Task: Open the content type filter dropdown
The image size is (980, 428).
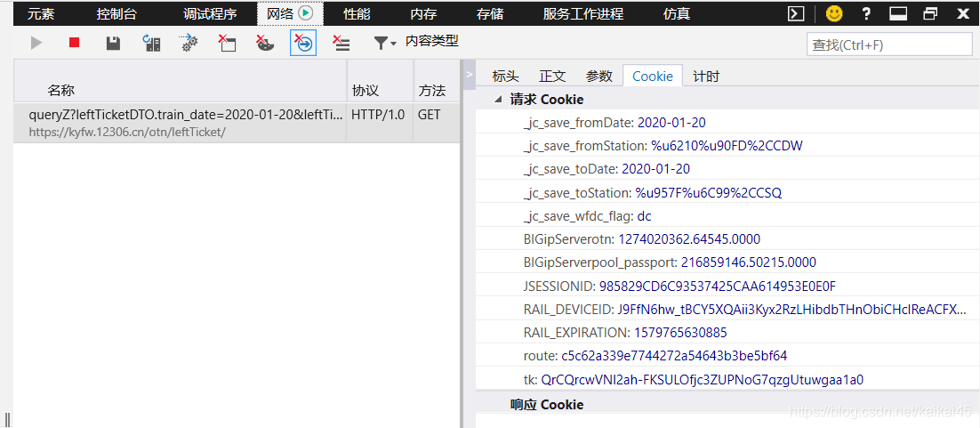Action: (x=384, y=43)
